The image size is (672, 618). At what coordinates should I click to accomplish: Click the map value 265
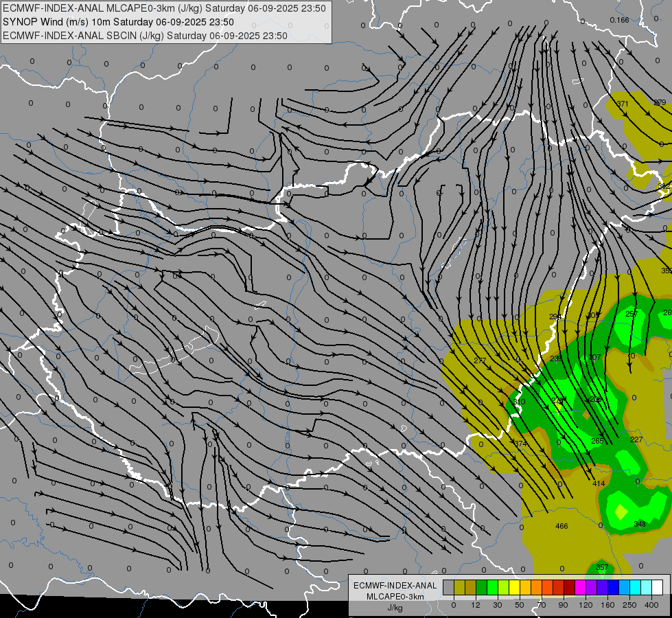(x=597, y=440)
